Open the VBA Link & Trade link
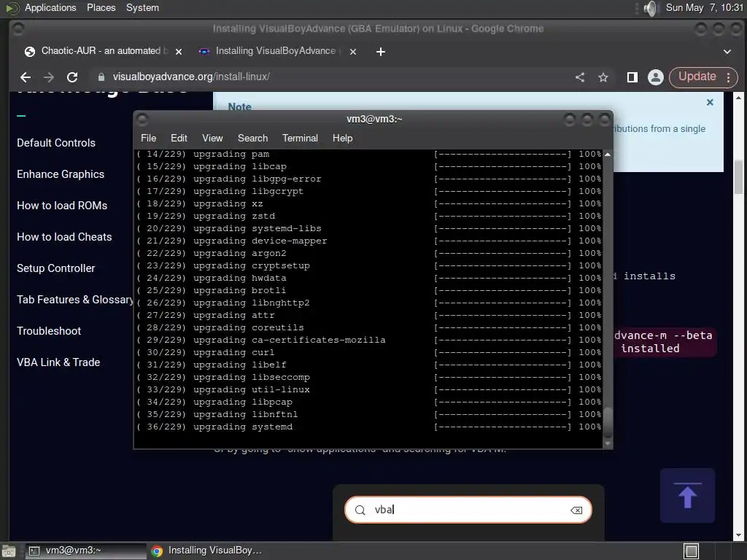 click(58, 362)
